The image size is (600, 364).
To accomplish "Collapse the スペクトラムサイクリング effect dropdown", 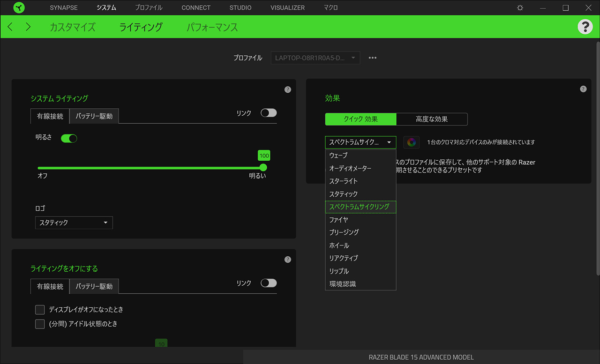I will pos(360,142).
